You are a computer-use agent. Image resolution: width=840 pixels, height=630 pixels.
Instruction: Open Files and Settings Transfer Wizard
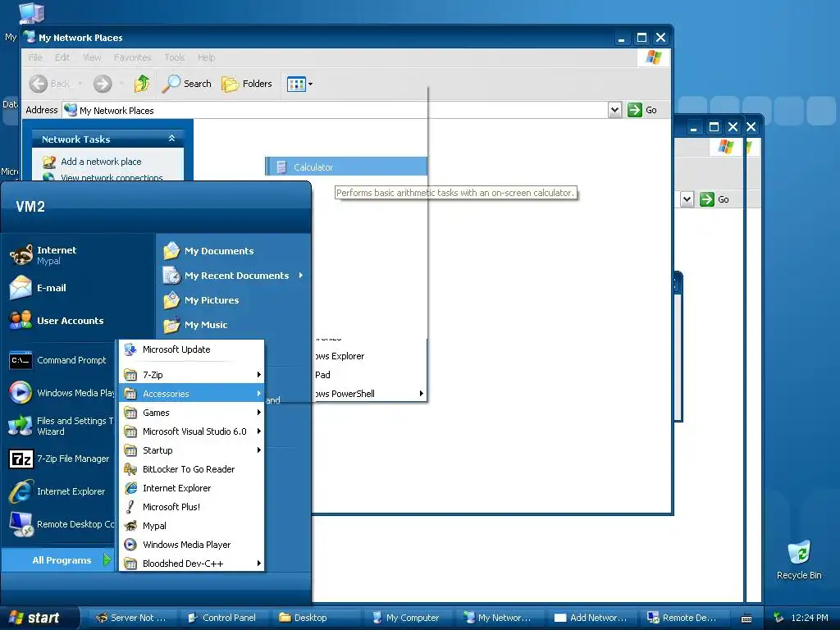62,426
